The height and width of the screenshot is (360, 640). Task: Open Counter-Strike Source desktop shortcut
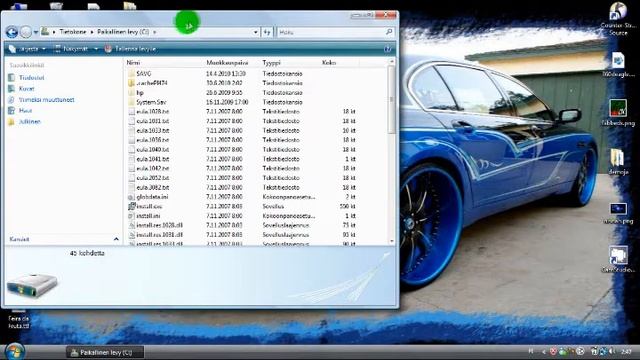tap(618, 18)
